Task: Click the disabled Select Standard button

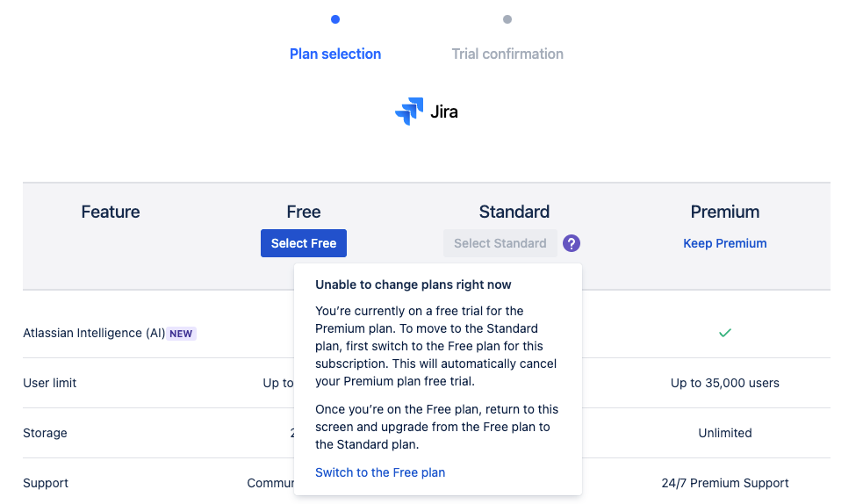Action: point(500,243)
